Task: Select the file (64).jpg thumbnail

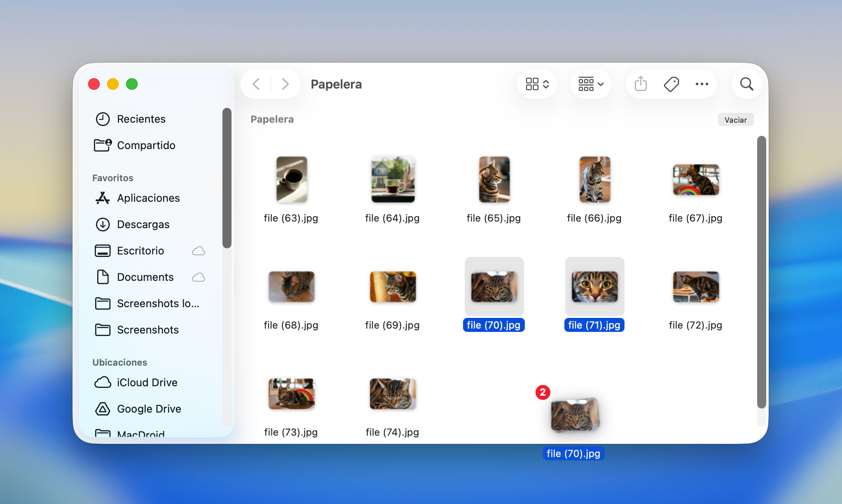Action: 393,180
